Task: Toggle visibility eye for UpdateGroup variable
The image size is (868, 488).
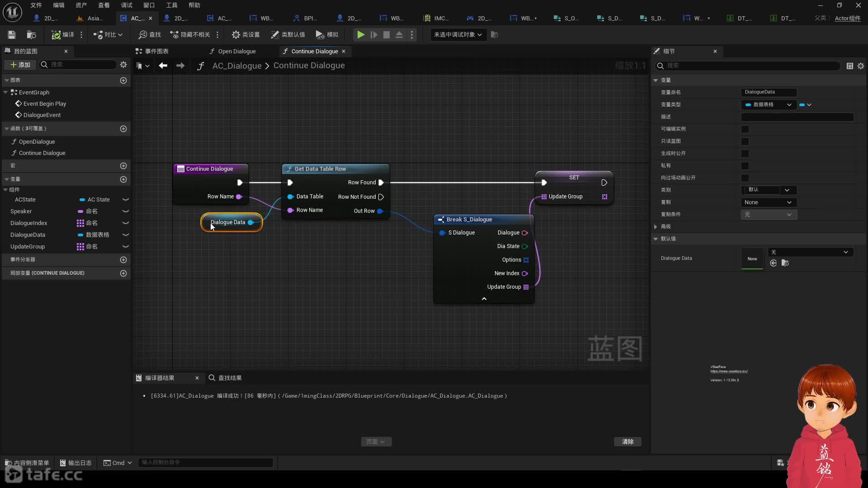Action: pos(126,247)
